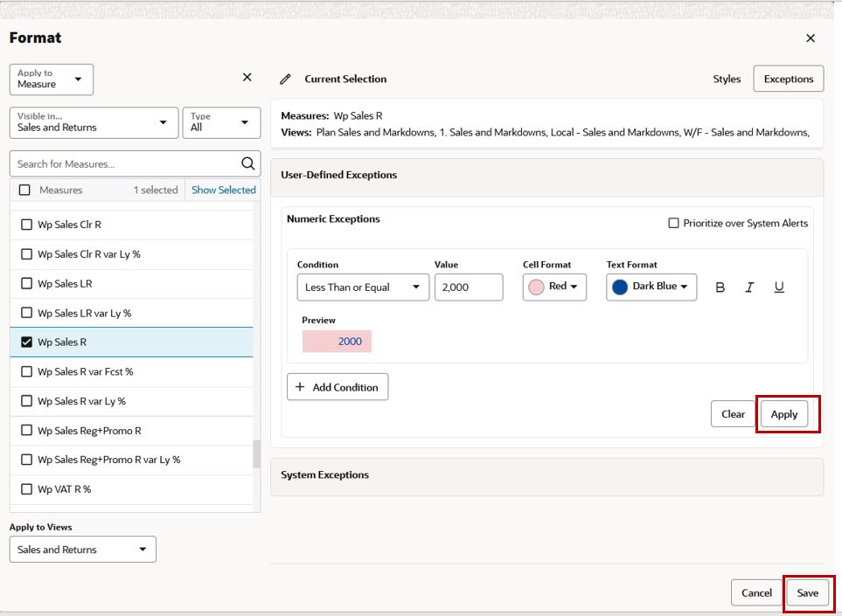
Task: Click the search magnifier icon in Measures
Action: [247, 163]
